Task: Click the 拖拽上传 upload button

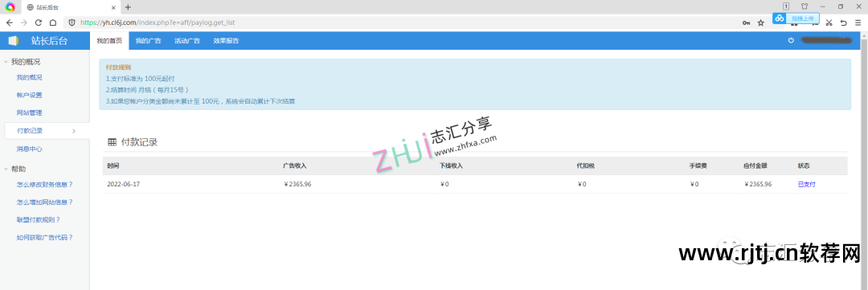Action: (x=802, y=18)
